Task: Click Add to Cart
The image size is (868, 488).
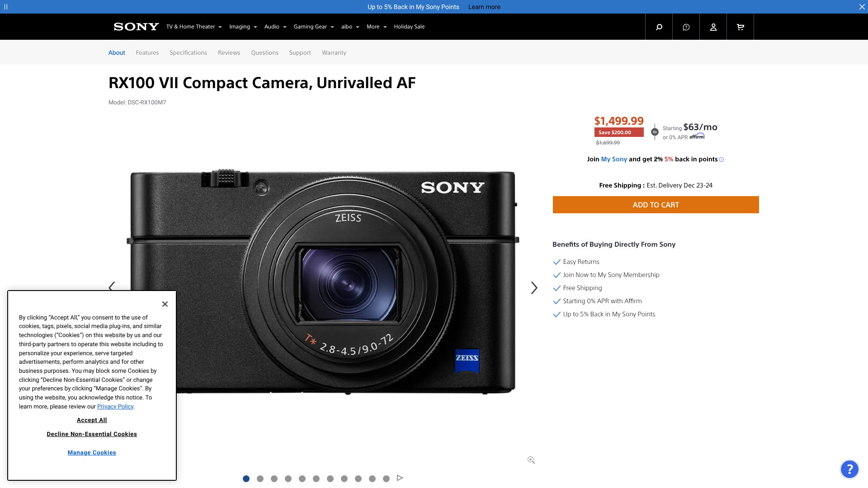Action: 656,204
